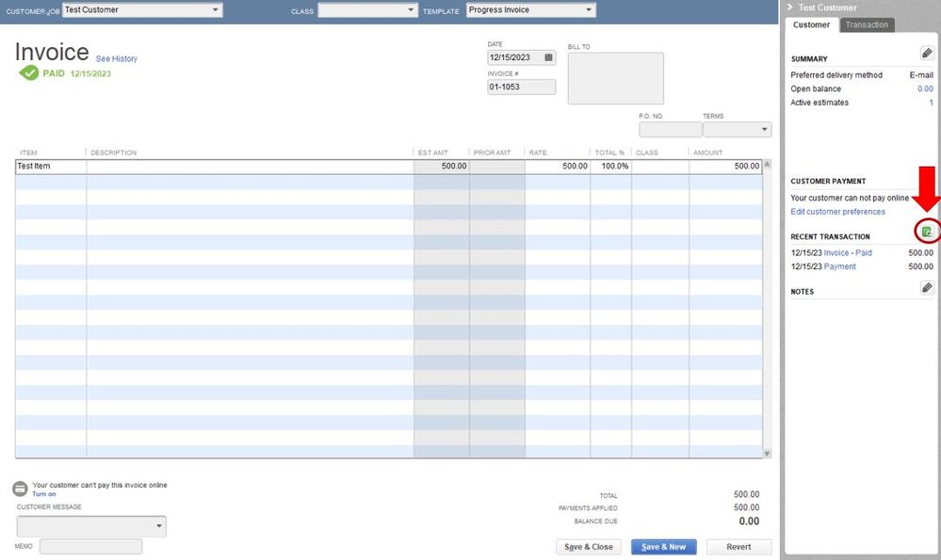Open the Invoice - Paid transaction link
This screenshot has height=560, width=941.
click(x=848, y=253)
